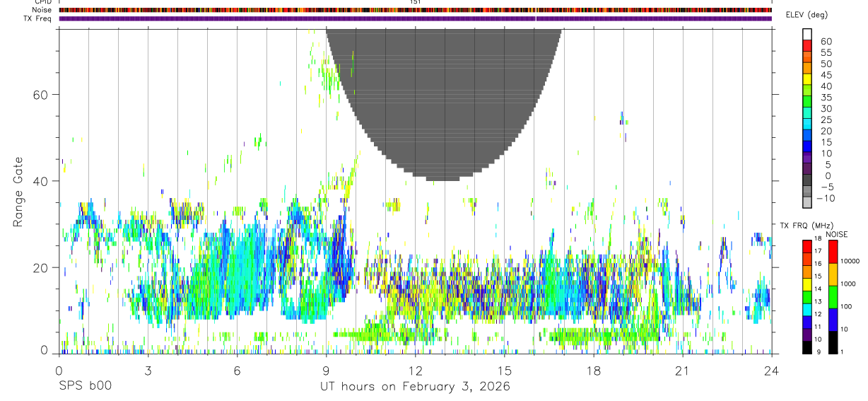Image resolution: width=868 pixels, height=401 pixels.
Task: Click the '151' CPID value at top
Action: [x=416, y=2]
